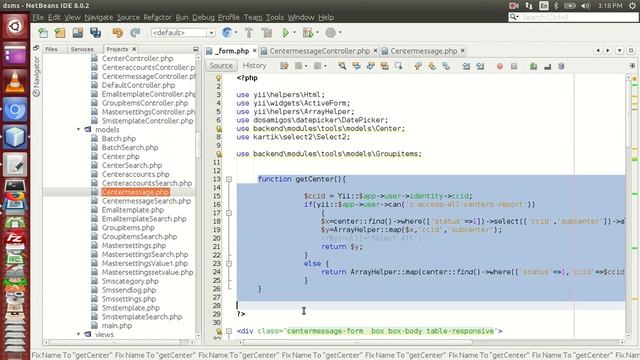Viewport: 640px width, 360px height.
Task: Click the Undo toolbar icon
Action: point(118,33)
